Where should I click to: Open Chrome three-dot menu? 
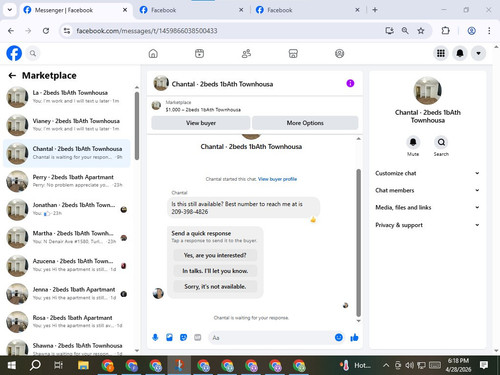[489, 31]
